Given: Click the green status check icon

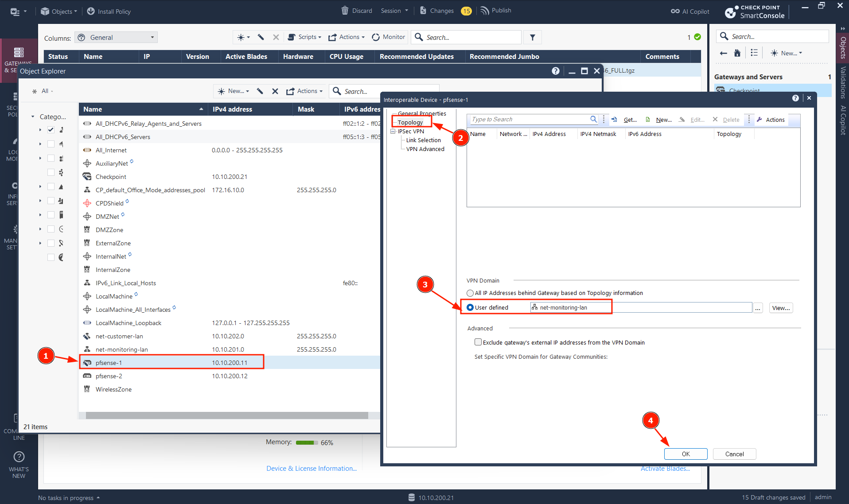Looking at the screenshot, I should [697, 37].
